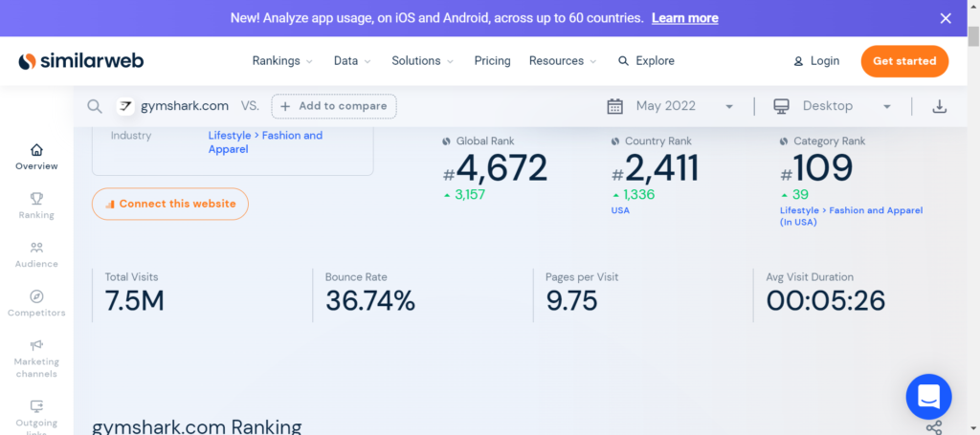Screen dimensions: 980x435
Task: Click the gymshark.com site name
Action: (185, 106)
